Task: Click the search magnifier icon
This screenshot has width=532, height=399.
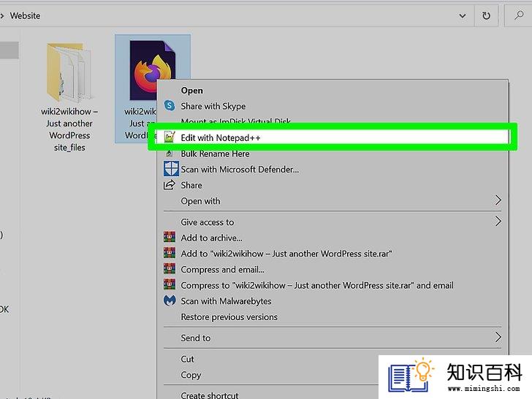Action: pos(518,15)
